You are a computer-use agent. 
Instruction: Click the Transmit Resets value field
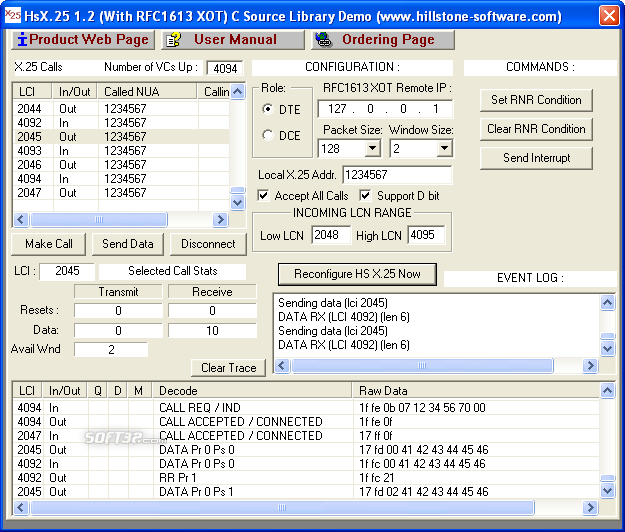[x=118, y=310]
